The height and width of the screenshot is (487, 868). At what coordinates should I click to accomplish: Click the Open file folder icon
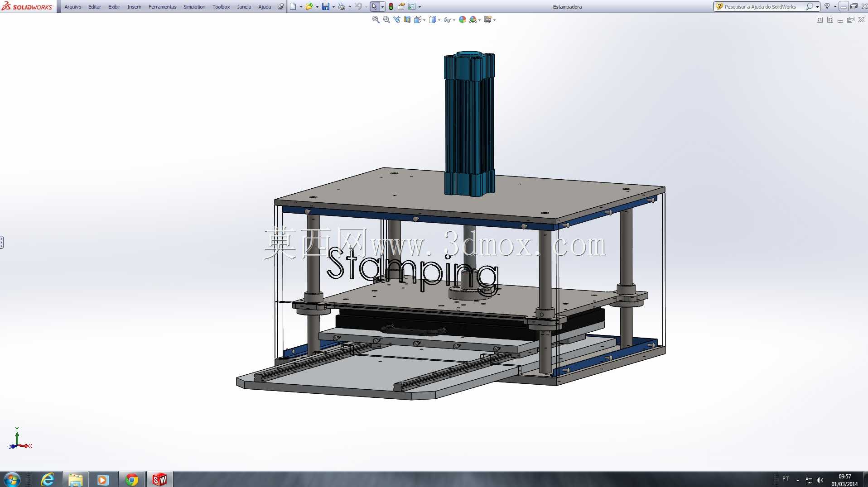tap(309, 6)
